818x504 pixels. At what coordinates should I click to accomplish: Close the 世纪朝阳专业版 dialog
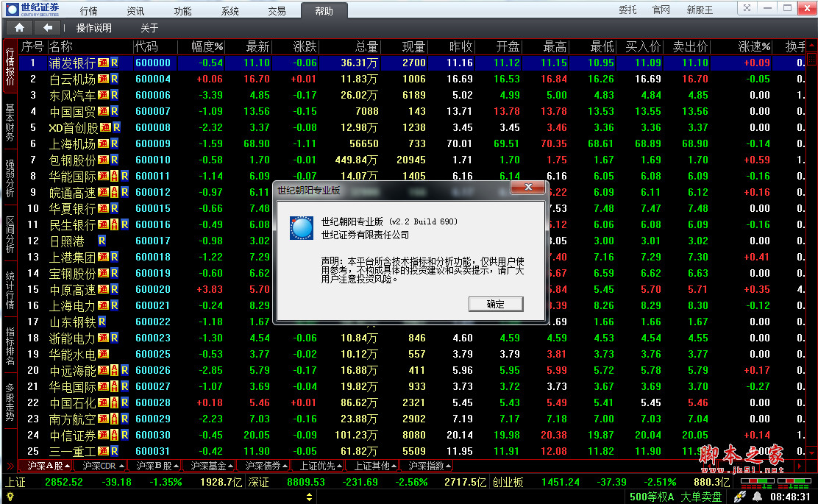(528, 187)
